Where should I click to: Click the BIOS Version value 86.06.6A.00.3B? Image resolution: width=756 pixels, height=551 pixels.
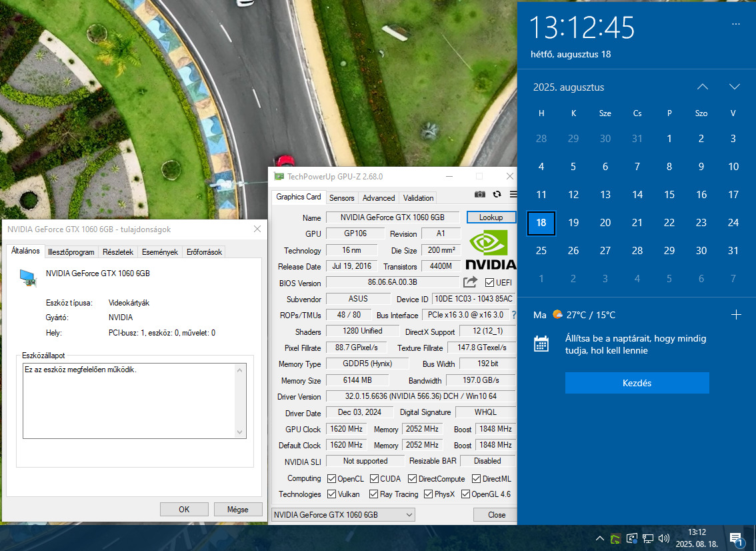tap(393, 282)
